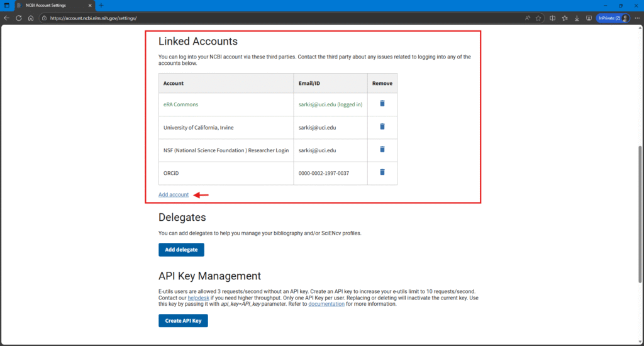Viewport: 644px width, 346px height.
Task: Refresh the NCBI settings page
Action: pos(19,18)
